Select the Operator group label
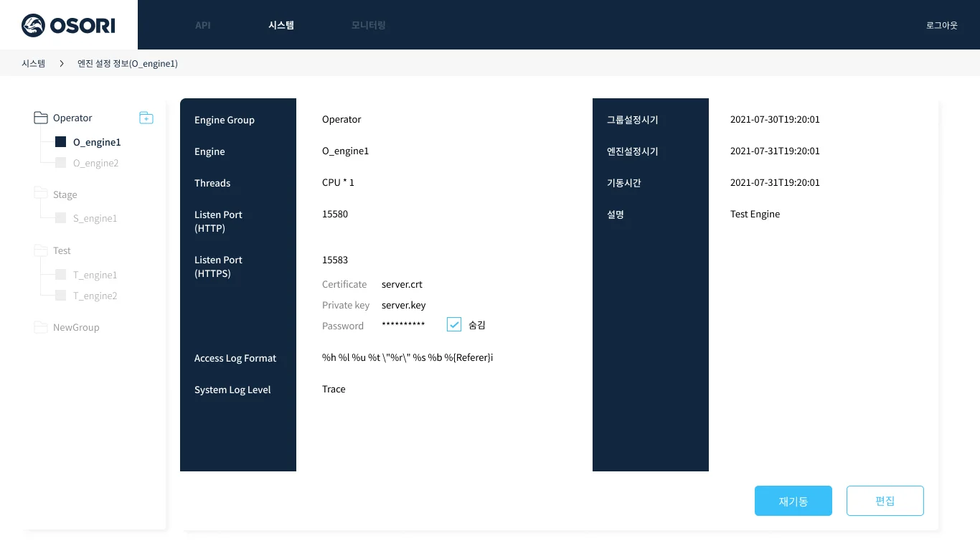 click(72, 118)
